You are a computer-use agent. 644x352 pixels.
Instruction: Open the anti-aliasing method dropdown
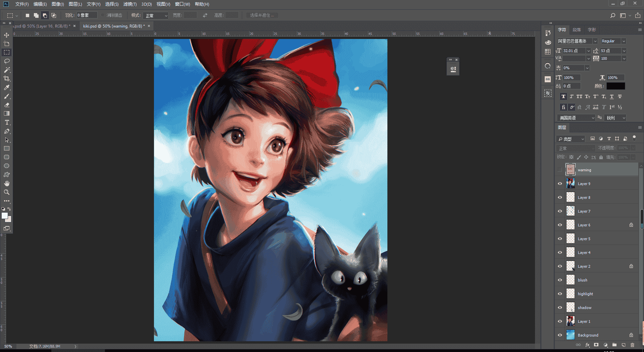click(x=615, y=118)
